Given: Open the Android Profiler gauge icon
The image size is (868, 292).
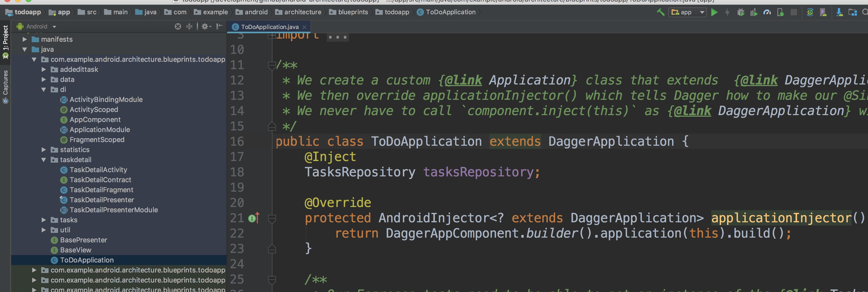Looking at the screenshot, I should [767, 12].
